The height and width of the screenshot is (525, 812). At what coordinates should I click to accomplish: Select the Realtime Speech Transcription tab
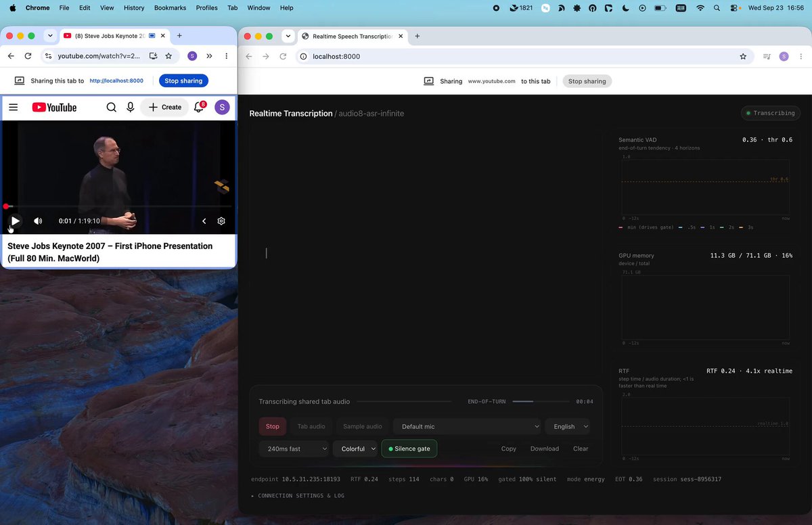coord(352,36)
